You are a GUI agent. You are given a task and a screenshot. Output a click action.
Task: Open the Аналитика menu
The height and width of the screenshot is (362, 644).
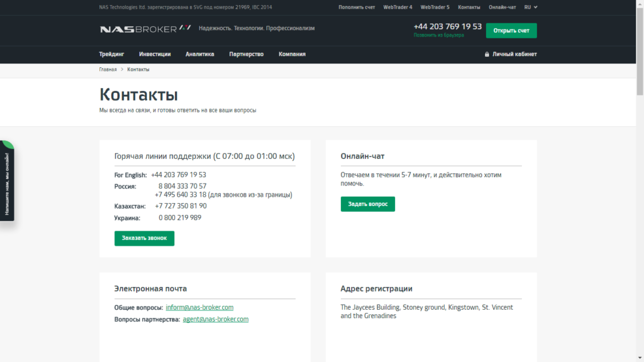point(199,54)
